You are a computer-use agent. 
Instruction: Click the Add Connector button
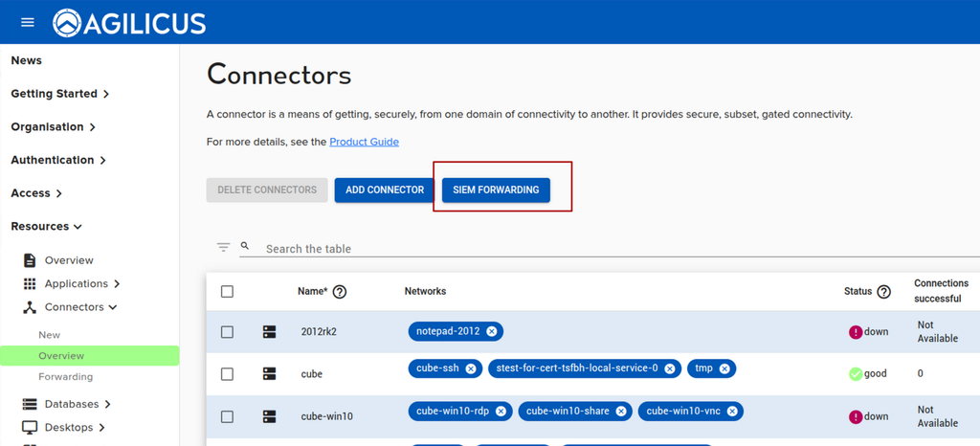click(385, 190)
